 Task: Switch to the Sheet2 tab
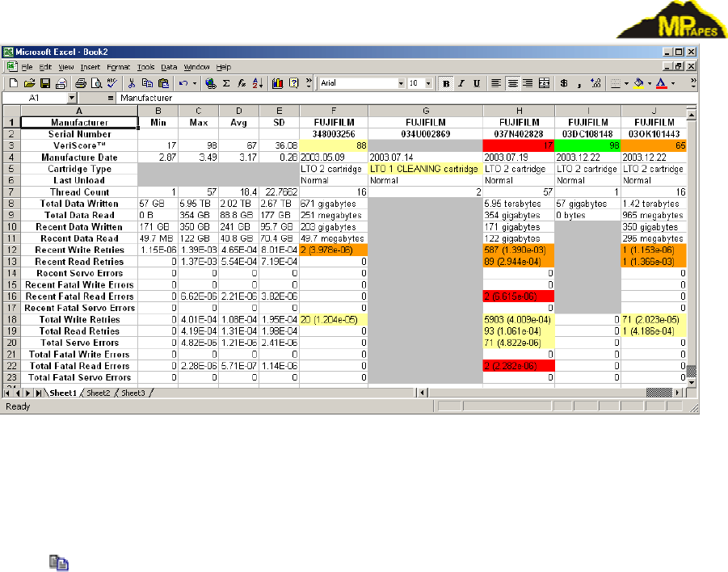click(98, 393)
